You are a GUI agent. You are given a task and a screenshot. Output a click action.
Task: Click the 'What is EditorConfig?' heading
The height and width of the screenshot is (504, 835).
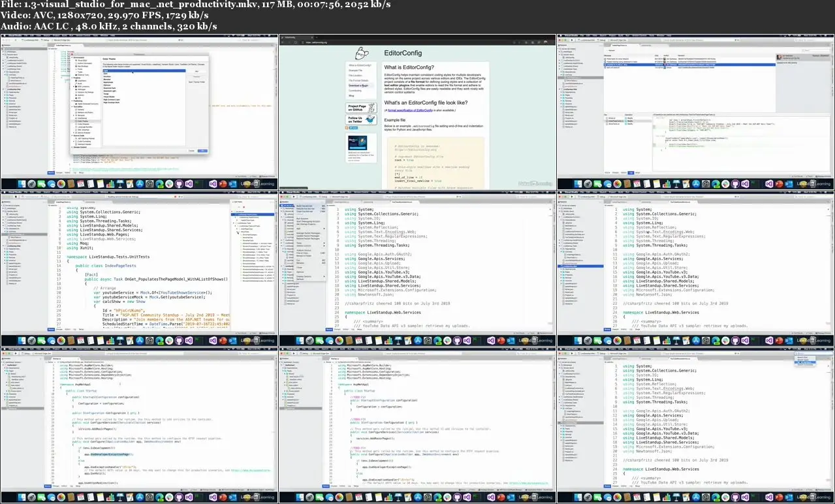tap(409, 68)
